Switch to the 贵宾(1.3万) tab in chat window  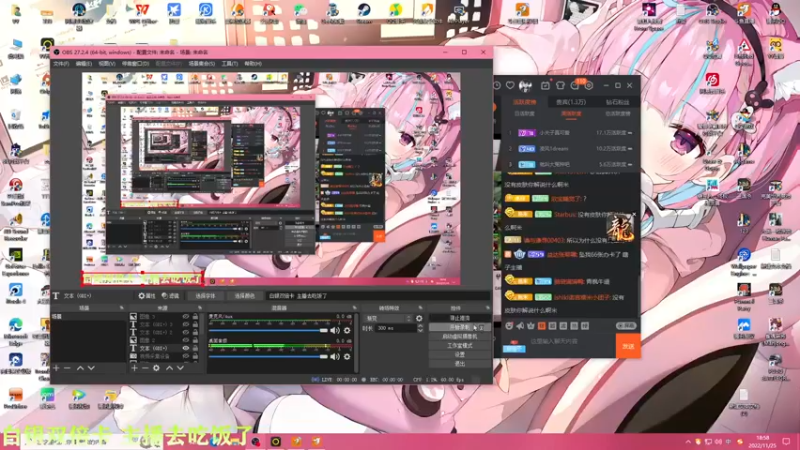[x=570, y=102]
